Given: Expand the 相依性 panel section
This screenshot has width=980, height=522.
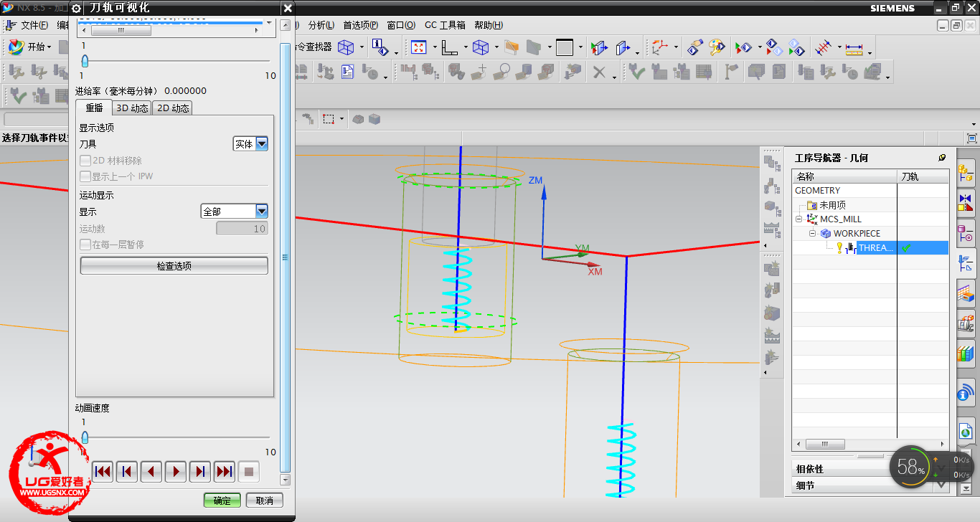Looking at the screenshot, I should [x=872, y=469].
